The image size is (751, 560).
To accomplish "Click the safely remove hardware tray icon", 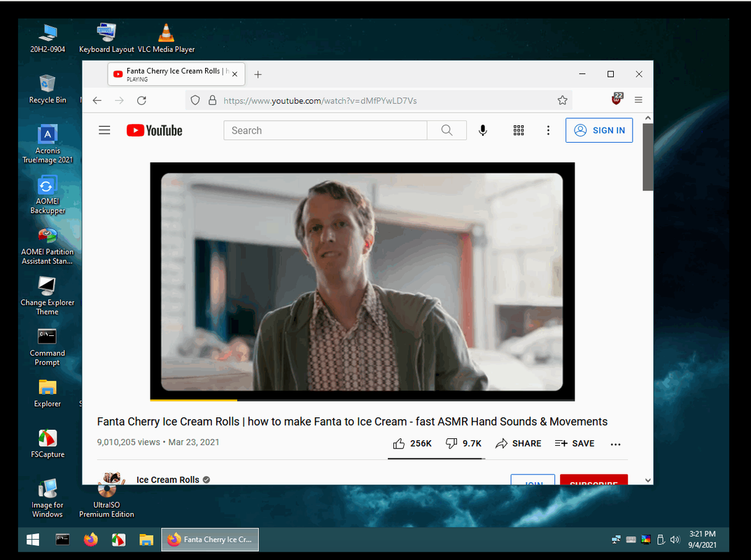I will pyautogui.click(x=661, y=540).
